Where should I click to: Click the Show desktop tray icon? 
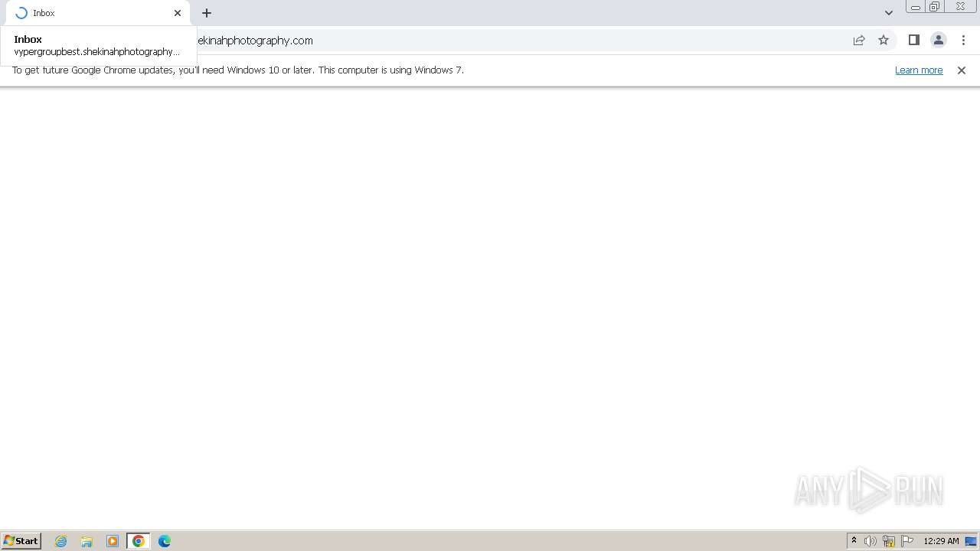[971, 541]
